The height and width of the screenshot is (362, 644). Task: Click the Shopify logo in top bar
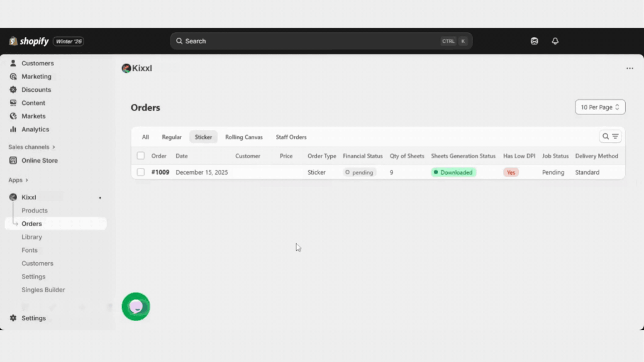pos(29,41)
